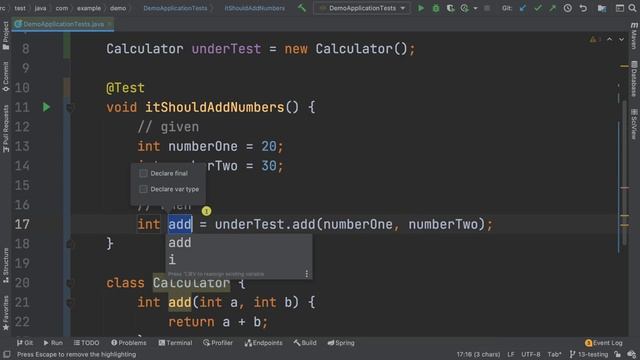The image size is (640, 360).
Task: Click the Build Project hammer icon
Action: coord(302,8)
